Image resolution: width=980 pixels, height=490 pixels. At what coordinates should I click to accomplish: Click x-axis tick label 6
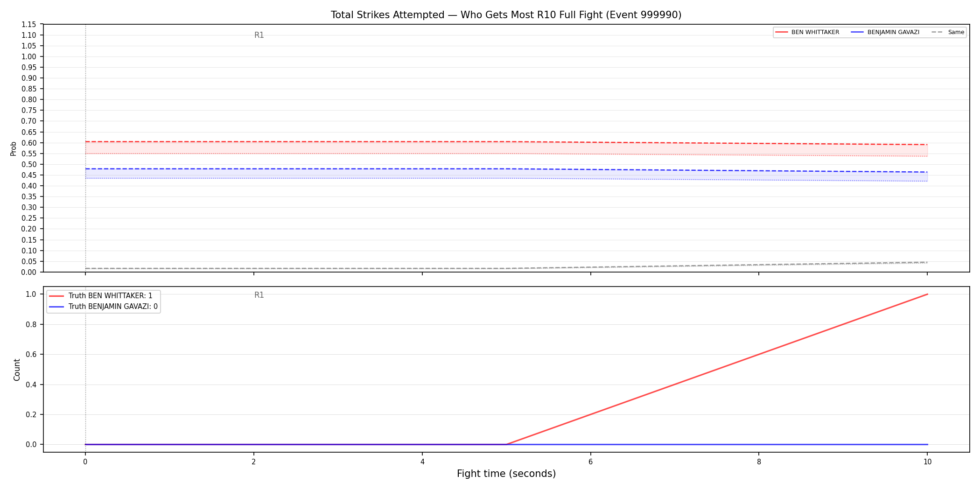click(590, 462)
